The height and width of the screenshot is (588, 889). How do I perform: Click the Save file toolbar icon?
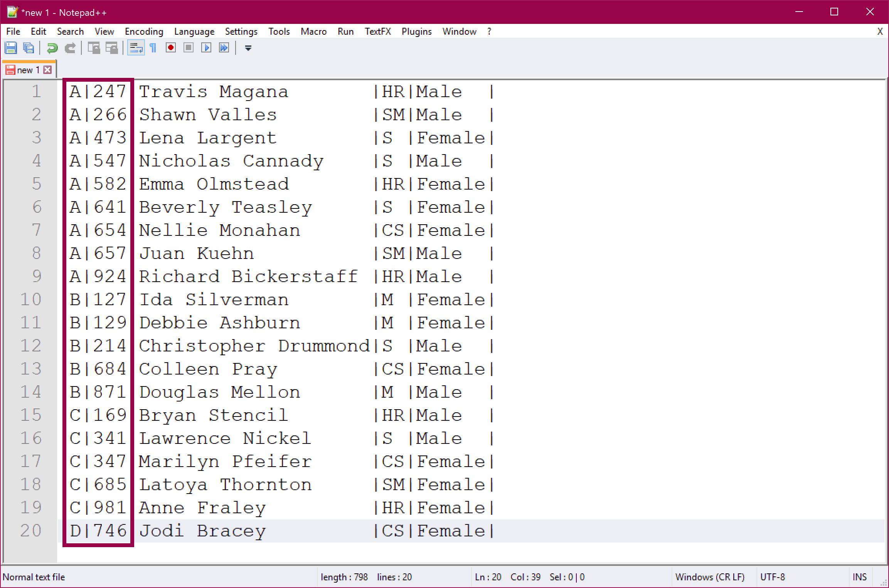point(11,48)
